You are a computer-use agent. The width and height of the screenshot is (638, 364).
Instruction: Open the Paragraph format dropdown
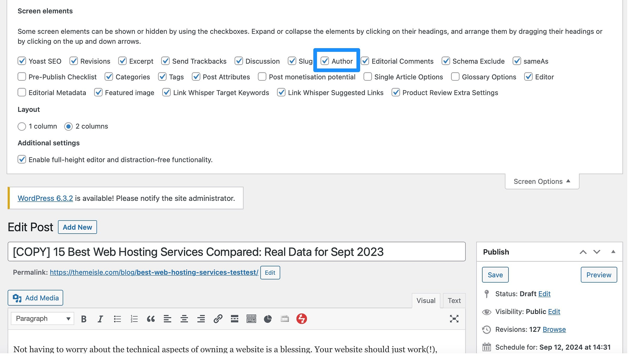point(41,318)
